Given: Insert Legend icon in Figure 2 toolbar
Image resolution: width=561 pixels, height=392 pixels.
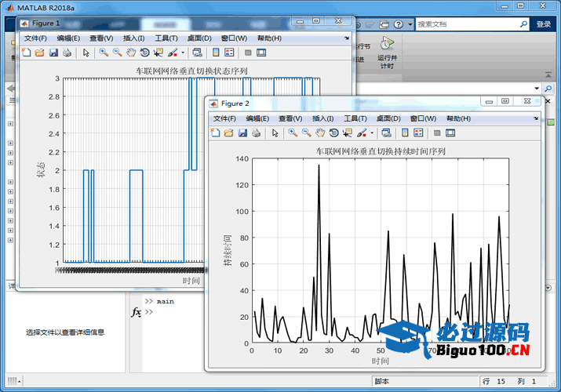Looking at the screenshot, I should tap(418, 133).
